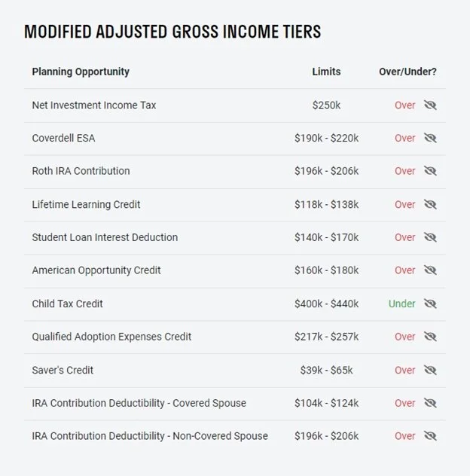
Task: Click the Modified Adjusted Gross Income Tiers heading
Action: point(172,32)
